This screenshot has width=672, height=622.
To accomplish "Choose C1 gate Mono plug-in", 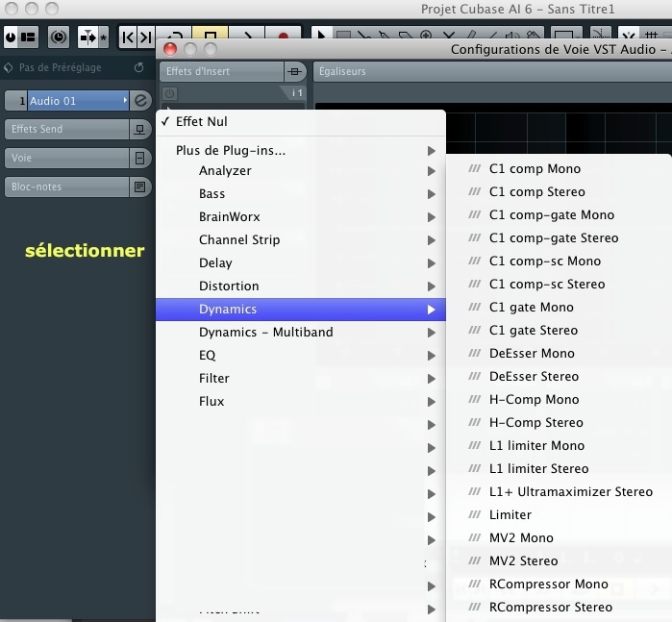I will (559, 308).
